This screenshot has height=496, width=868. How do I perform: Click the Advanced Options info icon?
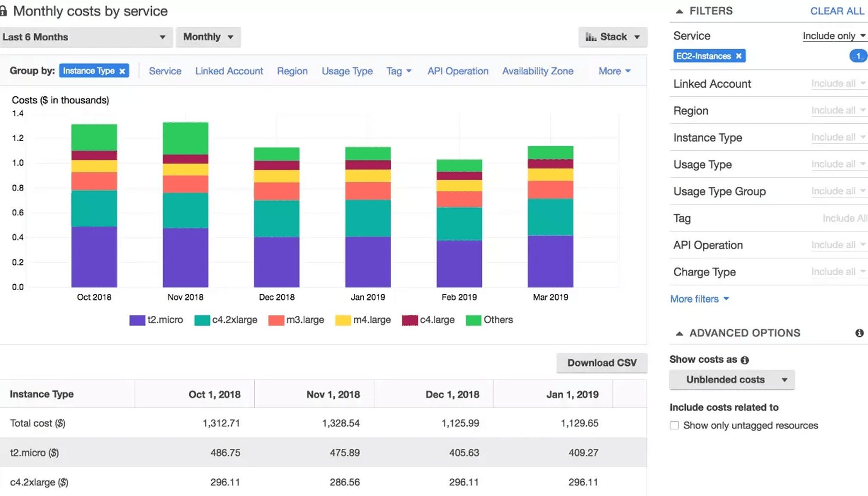pyautogui.click(x=859, y=333)
